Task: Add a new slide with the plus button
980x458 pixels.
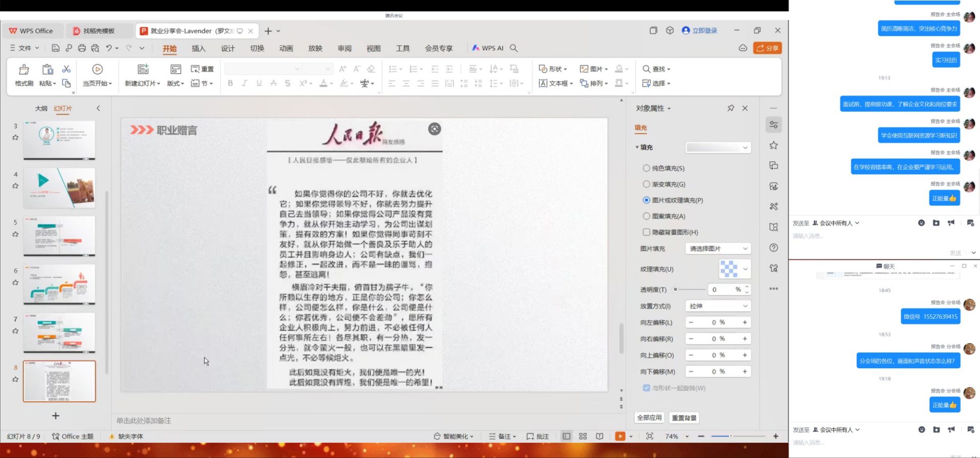Action: click(56, 416)
